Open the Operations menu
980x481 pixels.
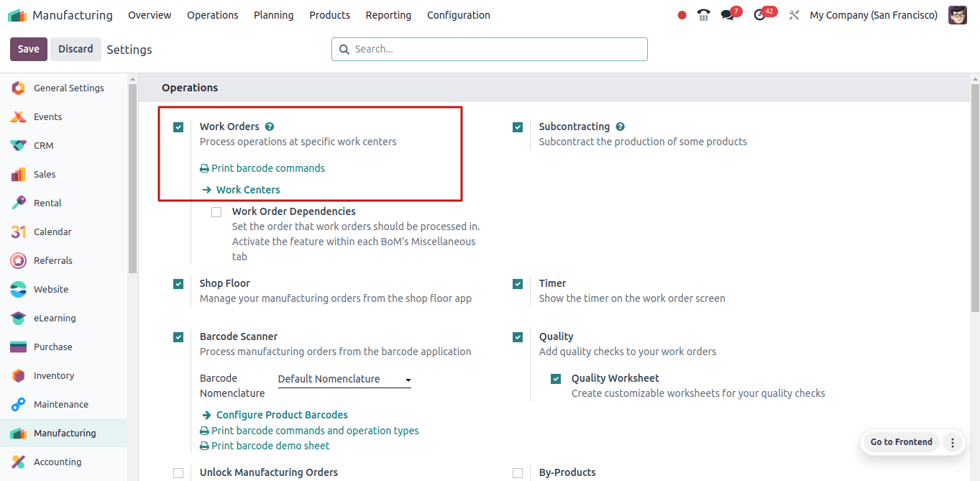(213, 15)
